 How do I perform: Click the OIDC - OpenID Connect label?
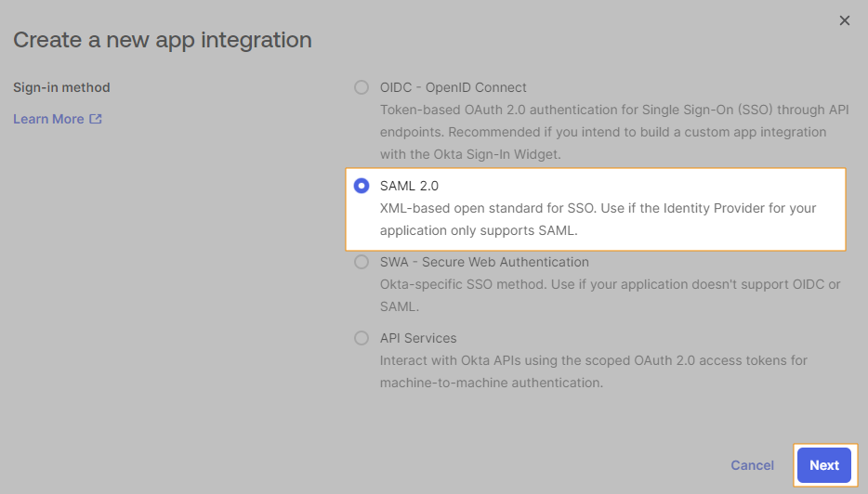(x=453, y=87)
